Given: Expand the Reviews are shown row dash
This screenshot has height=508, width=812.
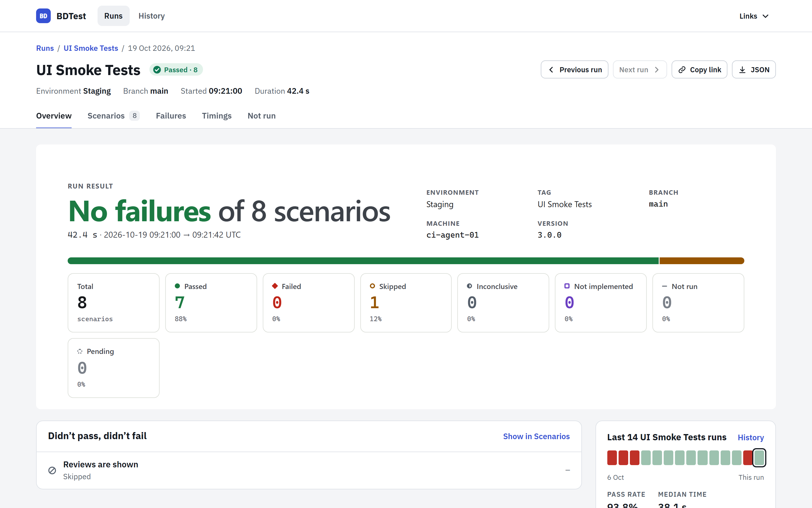Looking at the screenshot, I should pos(567,470).
